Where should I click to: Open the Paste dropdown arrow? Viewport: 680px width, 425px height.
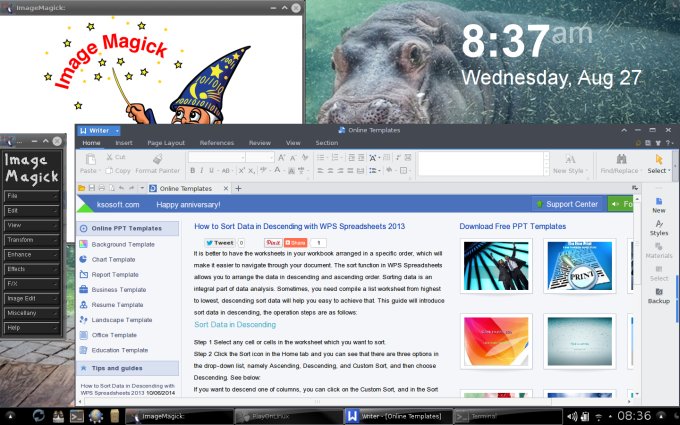coord(99,171)
